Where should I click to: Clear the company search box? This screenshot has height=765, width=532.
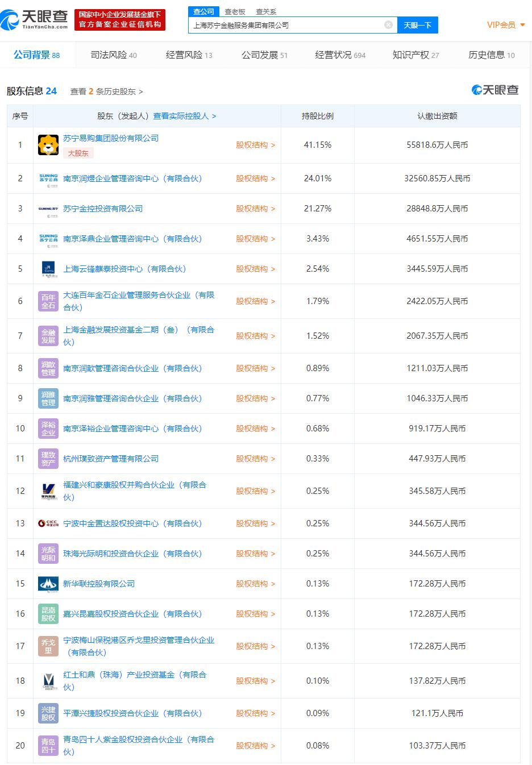388,25
